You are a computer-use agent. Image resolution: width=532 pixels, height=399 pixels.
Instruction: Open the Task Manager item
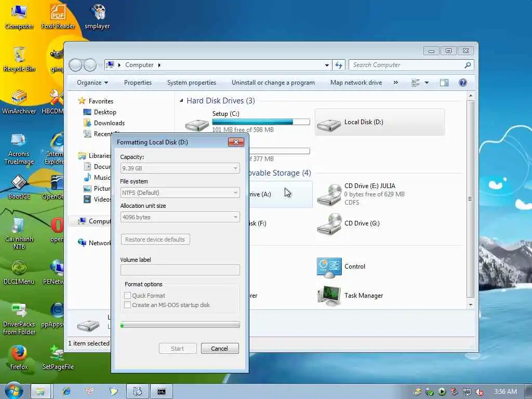pyautogui.click(x=350, y=296)
